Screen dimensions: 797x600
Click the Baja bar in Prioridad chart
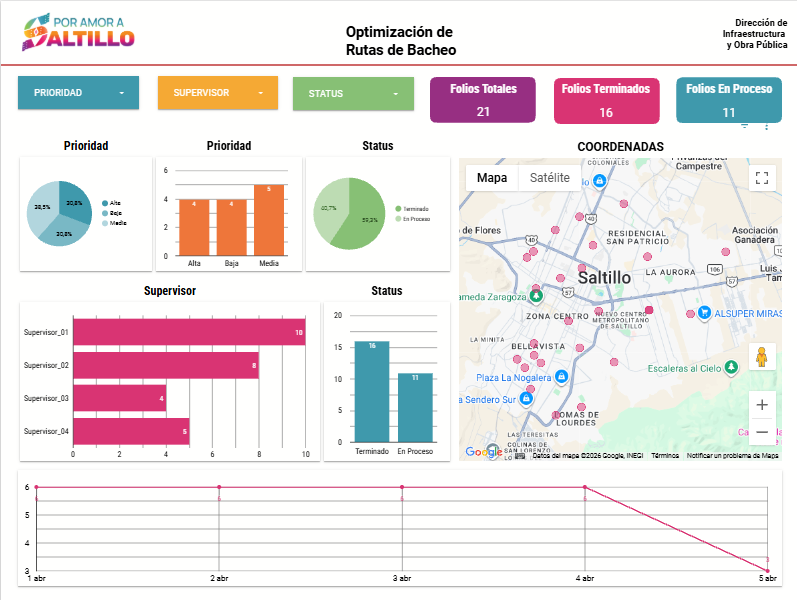(231, 227)
